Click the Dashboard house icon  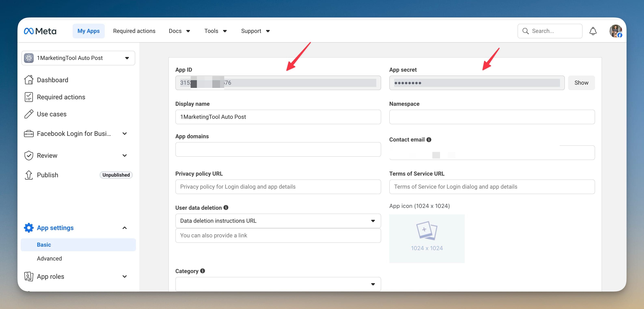pos(29,80)
